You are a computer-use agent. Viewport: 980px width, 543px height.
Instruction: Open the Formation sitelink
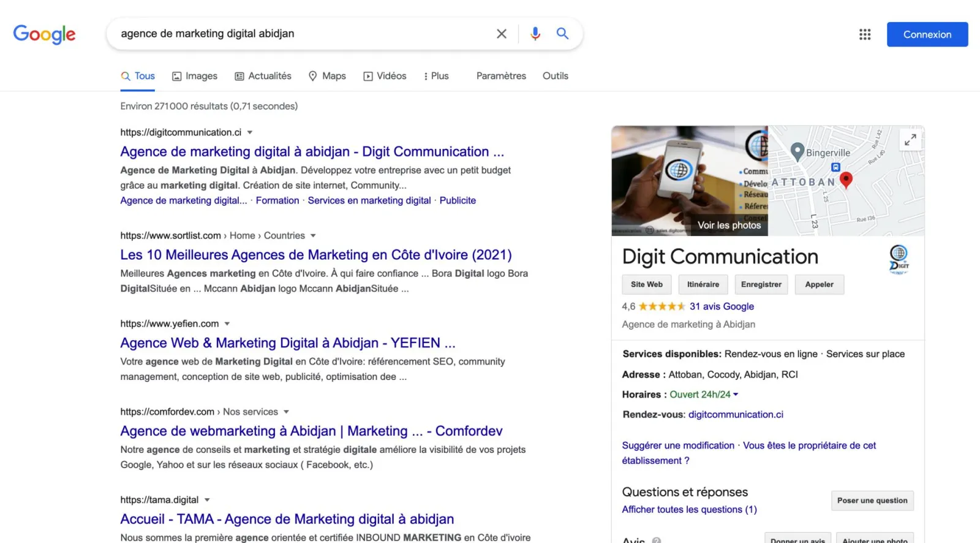[x=277, y=200]
